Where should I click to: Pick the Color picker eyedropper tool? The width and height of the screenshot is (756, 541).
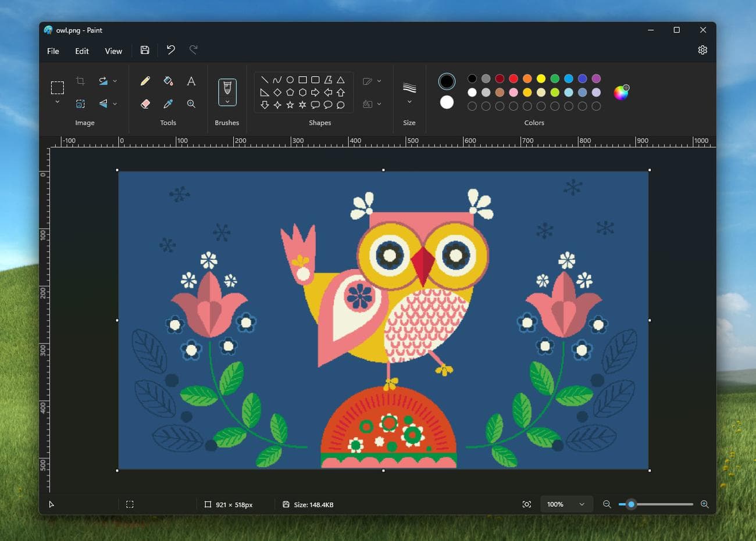168,103
